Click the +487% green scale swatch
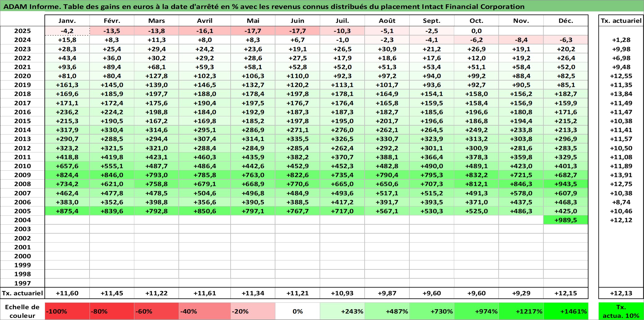Viewport: 644px width, 320px height. coord(387,311)
